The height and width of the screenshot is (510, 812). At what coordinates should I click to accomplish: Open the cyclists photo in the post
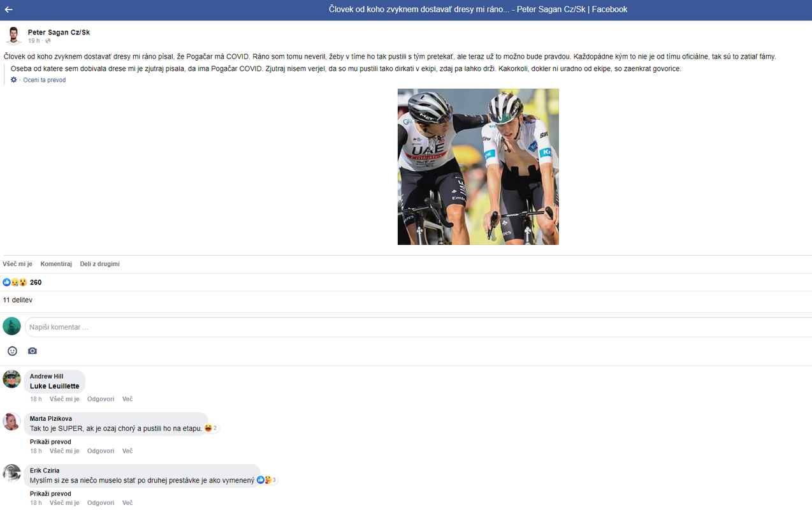point(478,166)
